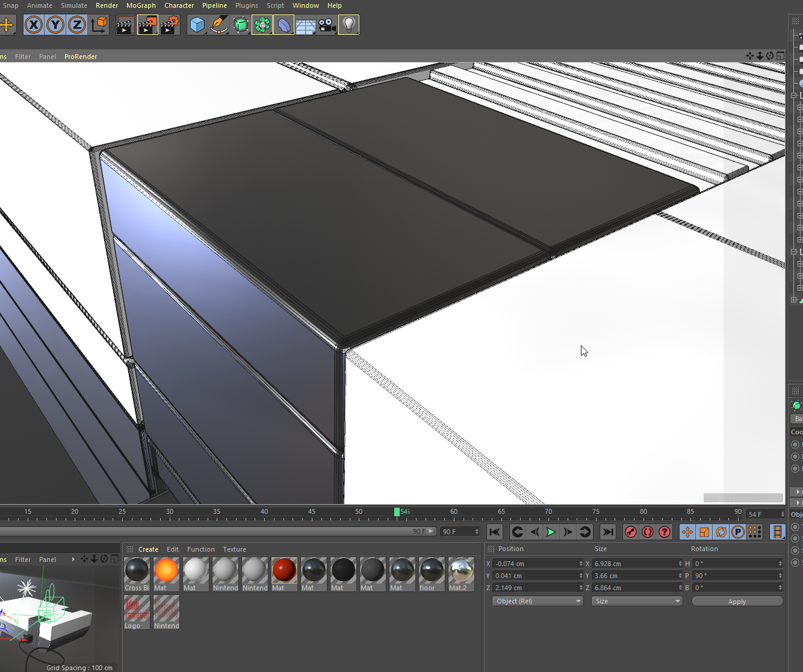Click the green Subdivision Surface generator icon

240,25
